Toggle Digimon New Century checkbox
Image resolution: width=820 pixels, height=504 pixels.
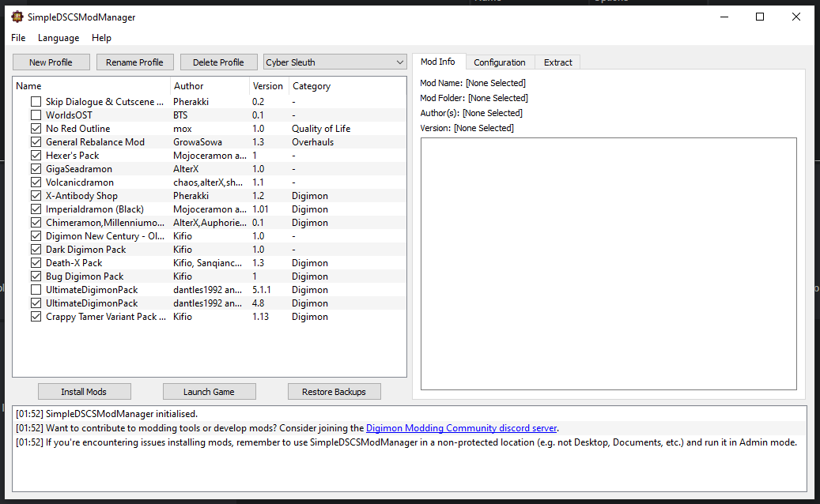tap(36, 236)
